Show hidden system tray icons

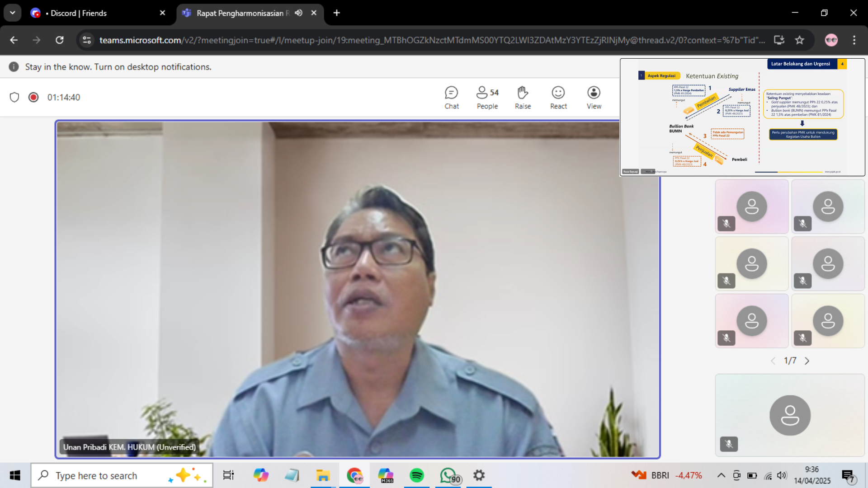(x=722, y=475)
